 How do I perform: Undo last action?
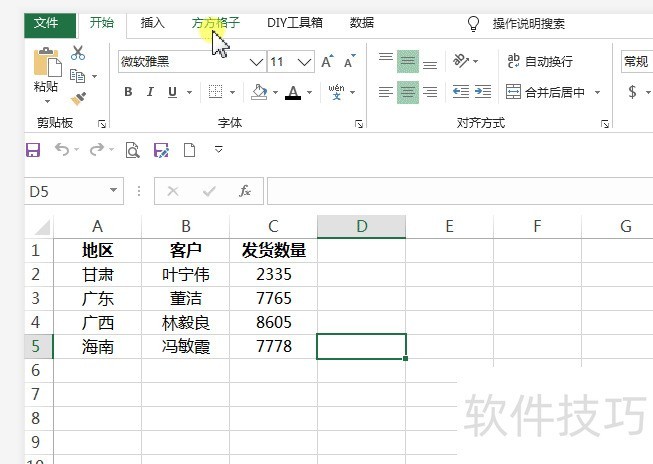click(x=62, y=149)
